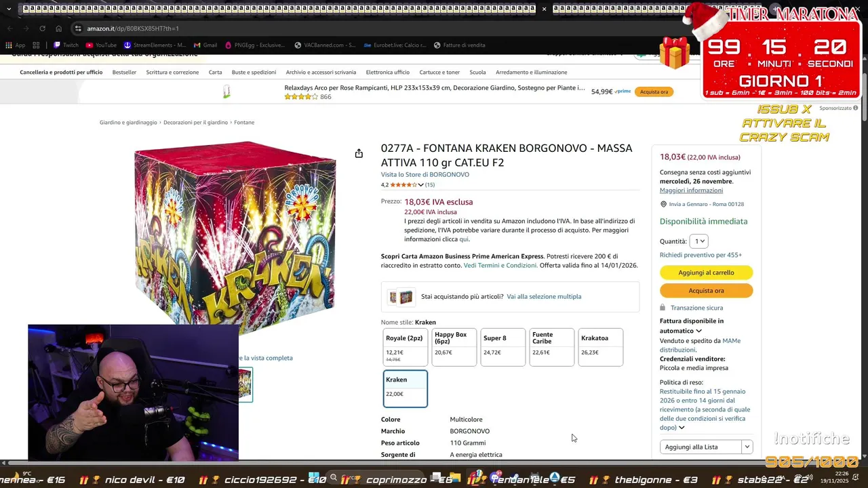Open the Bestseller category
868x488 pixels.
click(x=124, y=73)
